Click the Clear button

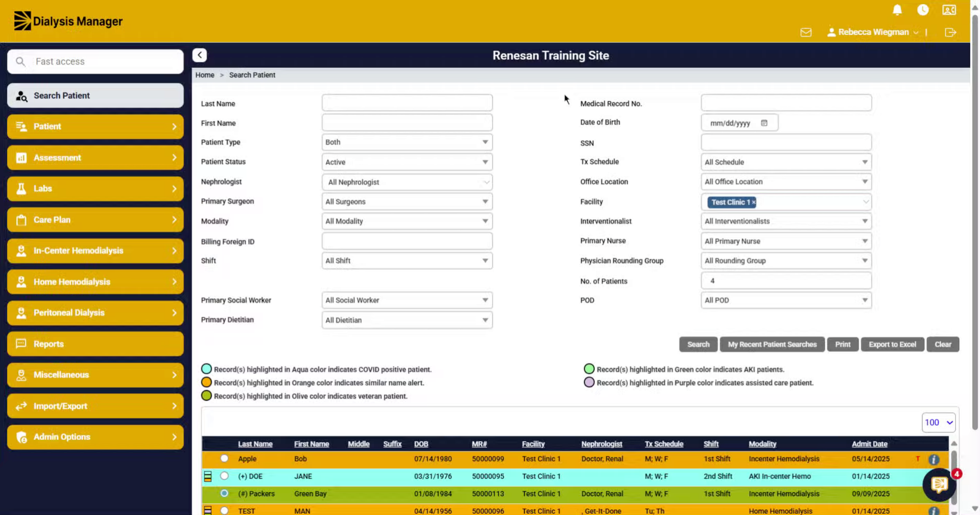point(943,344)
